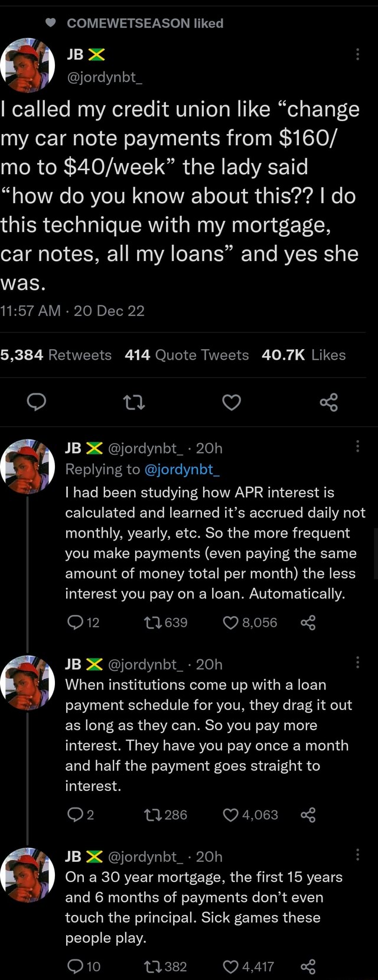The image size is (378, 980).
Task: Reply to the main car note tweet
Action: (37, 402)
